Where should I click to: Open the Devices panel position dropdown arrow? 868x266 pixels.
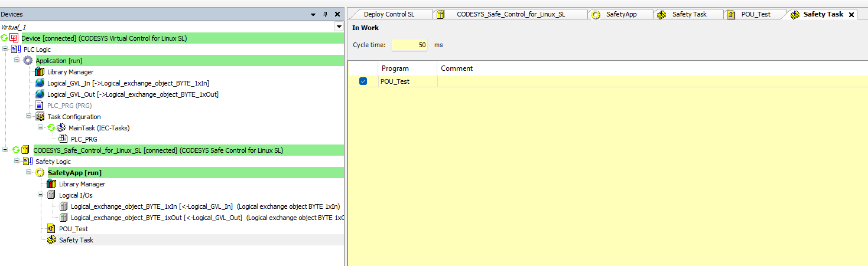pyautogui.click(x=313, y=14)
